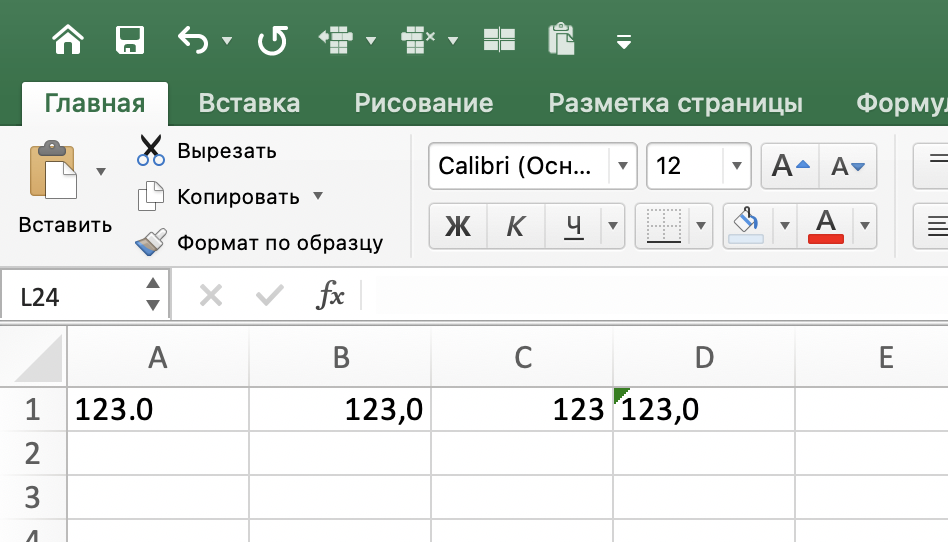Image resolution: width=948 pixels, height=542 pixels.
Task: Confirm formula entry with the checkmark icon
Action: (x=270, y=296)
